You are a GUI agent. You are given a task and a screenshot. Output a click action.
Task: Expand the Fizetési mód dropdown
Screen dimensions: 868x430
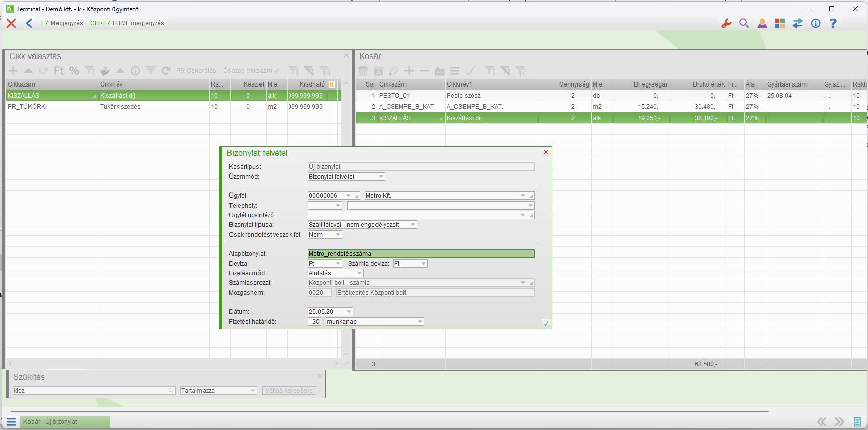tap(359, 273)
